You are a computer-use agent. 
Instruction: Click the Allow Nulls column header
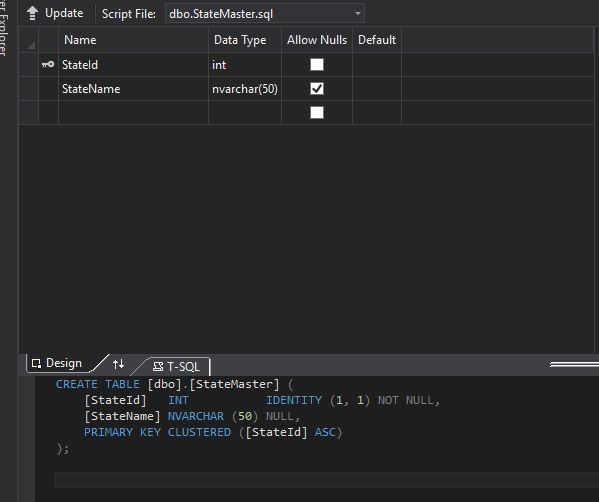click(x=317, y=40)
